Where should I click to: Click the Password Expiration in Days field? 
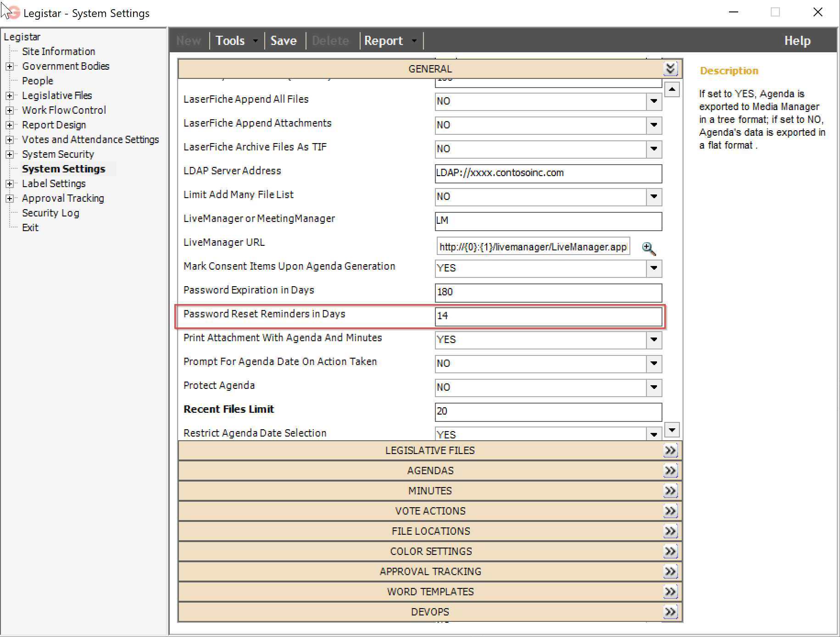pos(548,293)
